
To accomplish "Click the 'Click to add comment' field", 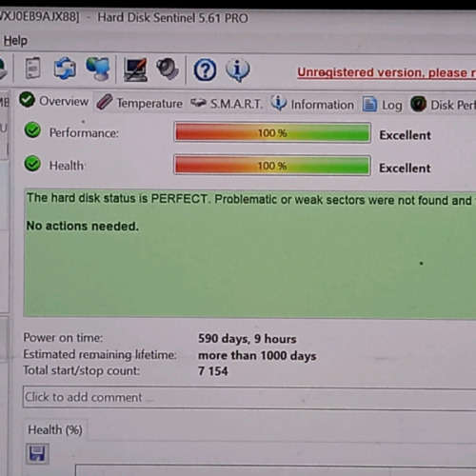I will [x=249, y=398].
